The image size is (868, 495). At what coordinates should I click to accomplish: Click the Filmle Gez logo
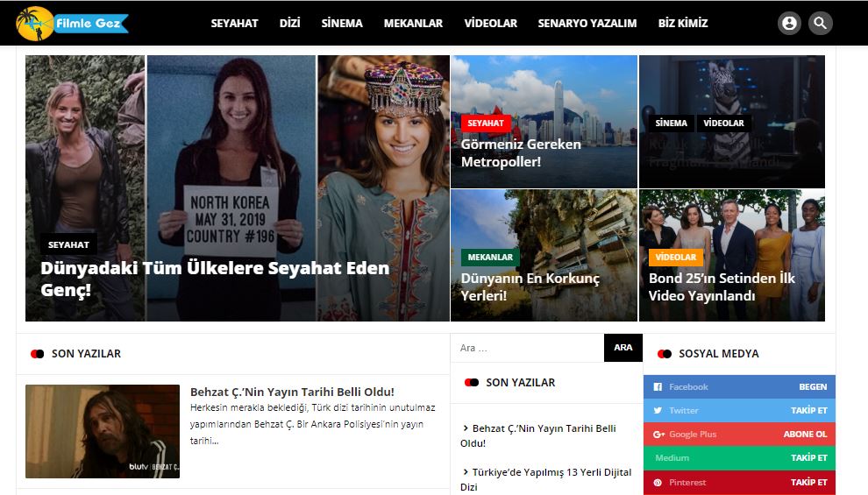pyautogui.click(x=72, y=24)
